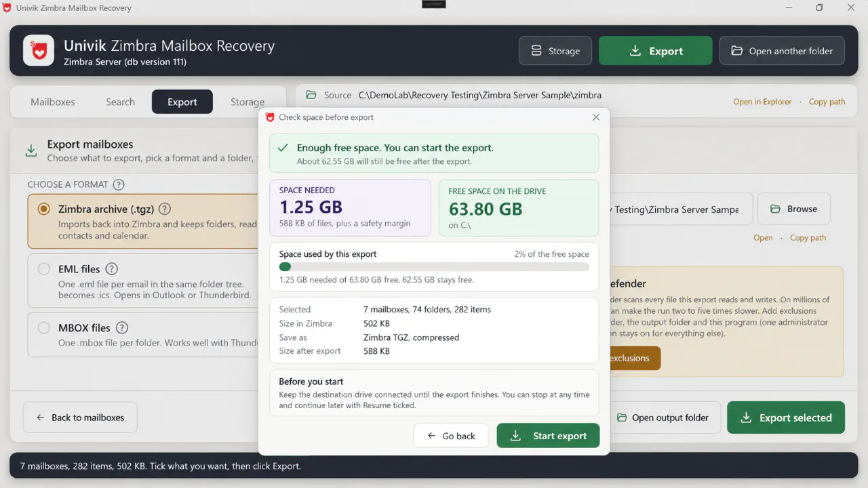868x488 pixels.
Task: Click Back to mailboxes button
Action: click(x=80, y=418)
